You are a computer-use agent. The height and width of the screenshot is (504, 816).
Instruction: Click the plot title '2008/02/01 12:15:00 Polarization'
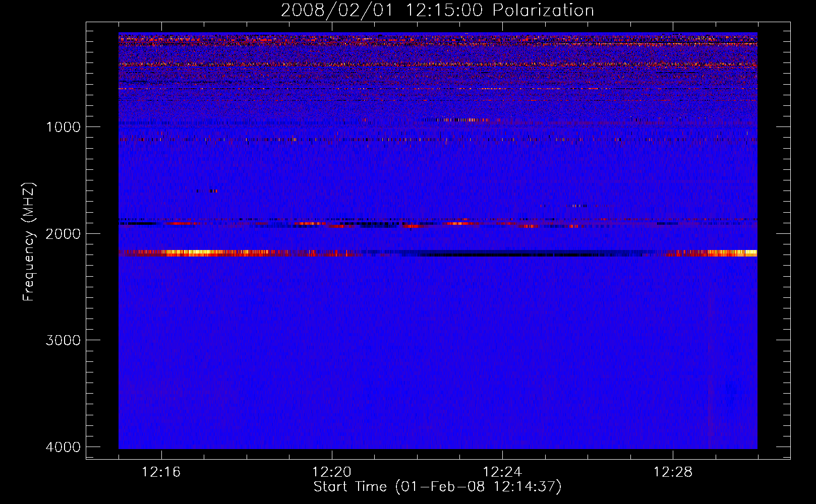click(437, 11)
